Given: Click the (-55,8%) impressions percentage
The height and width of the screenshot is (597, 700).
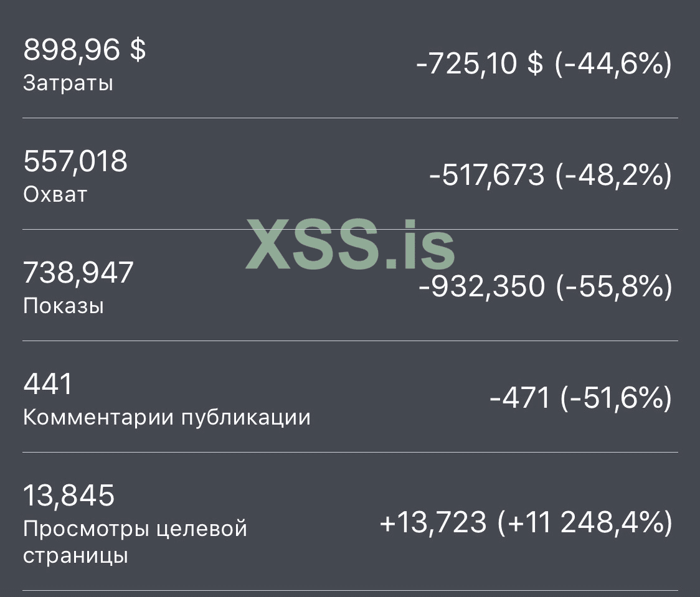Looking at the screenshot, I should 613,287.
